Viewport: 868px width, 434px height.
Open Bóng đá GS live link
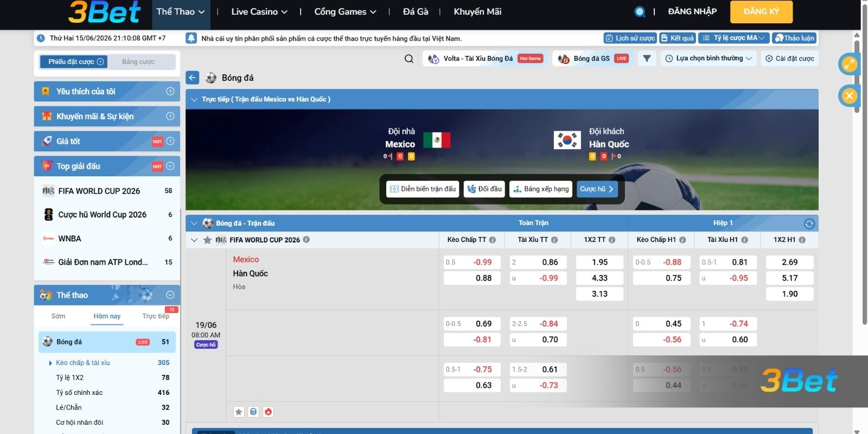[593, 59]
